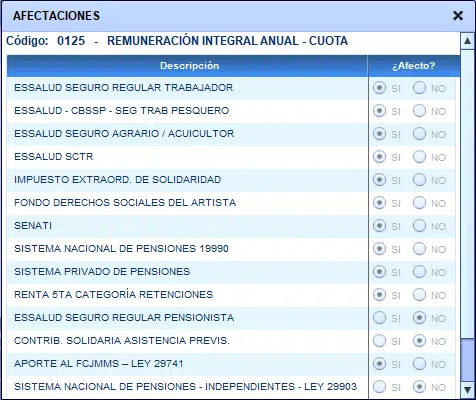Click the ESSALUD SEGURO REGULAR PENSIONISTA text

124,318
